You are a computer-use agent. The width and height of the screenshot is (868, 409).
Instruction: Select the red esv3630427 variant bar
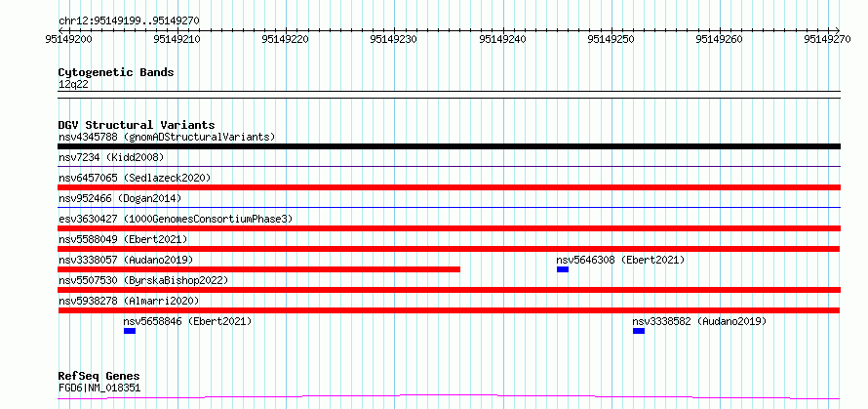[450, 228]
